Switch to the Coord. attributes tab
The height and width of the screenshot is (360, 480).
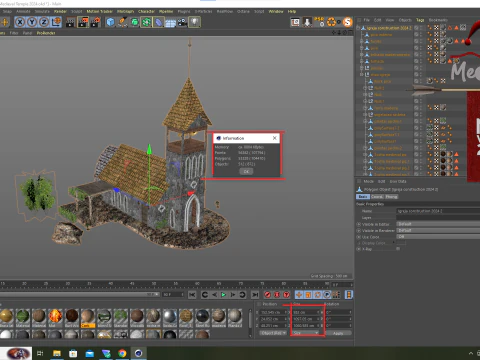click(377, 197)
